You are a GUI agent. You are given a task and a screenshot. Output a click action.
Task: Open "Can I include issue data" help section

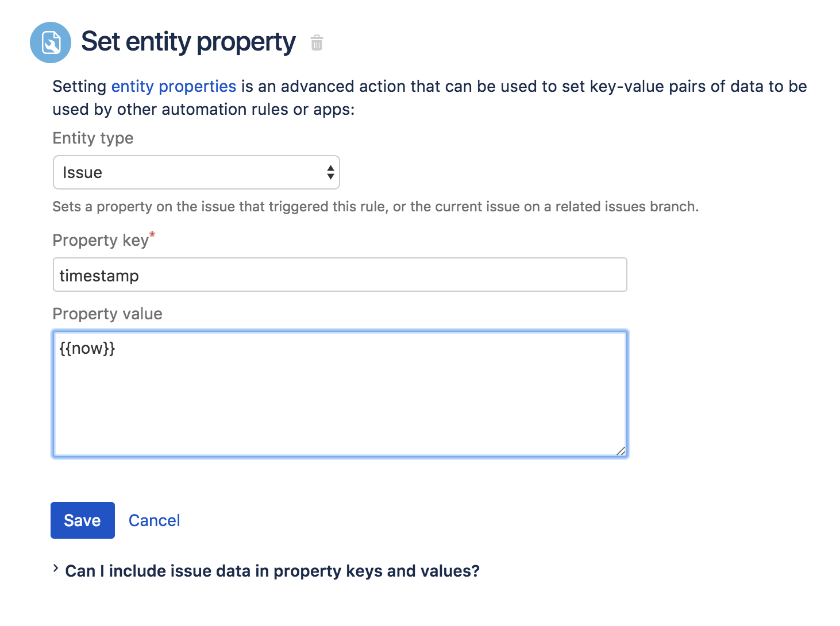coord(272,571)
